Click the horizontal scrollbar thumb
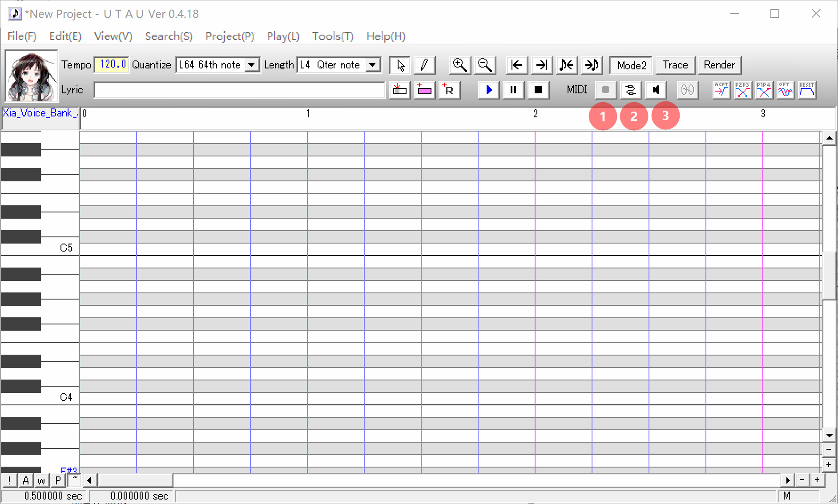This screenshot has width=838, height=504. (135, 480)
